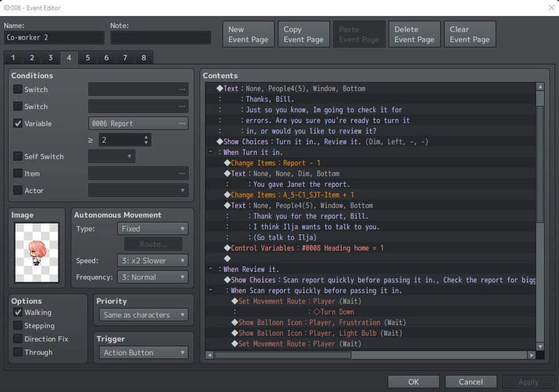Switch to event page tab 1
Screen dimensions: 559x392
click(13, 58)
